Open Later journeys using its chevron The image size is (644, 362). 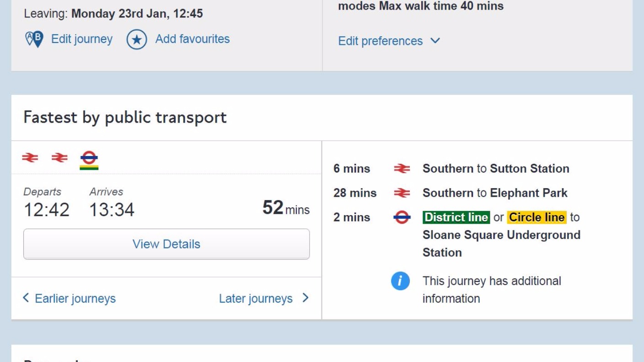click(x=305, y=298)
